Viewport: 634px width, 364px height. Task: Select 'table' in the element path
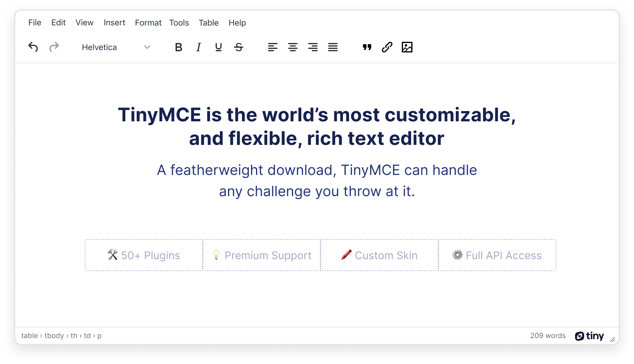point(29,336)
